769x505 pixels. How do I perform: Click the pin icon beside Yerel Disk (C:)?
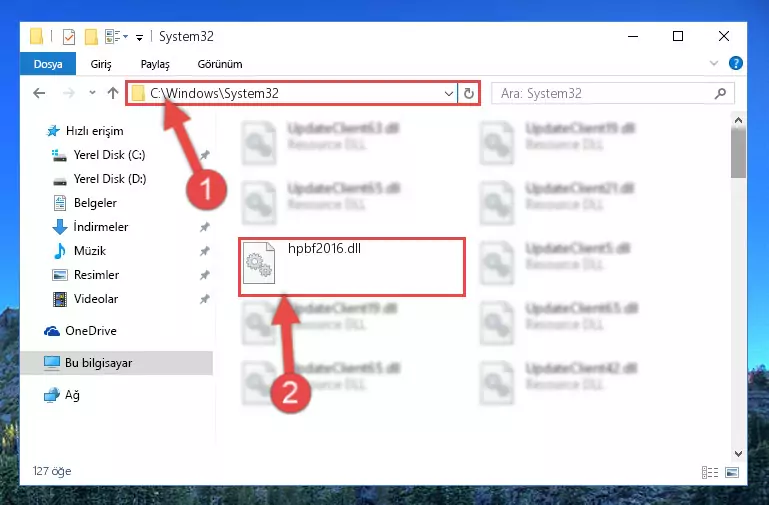[205, 155]
